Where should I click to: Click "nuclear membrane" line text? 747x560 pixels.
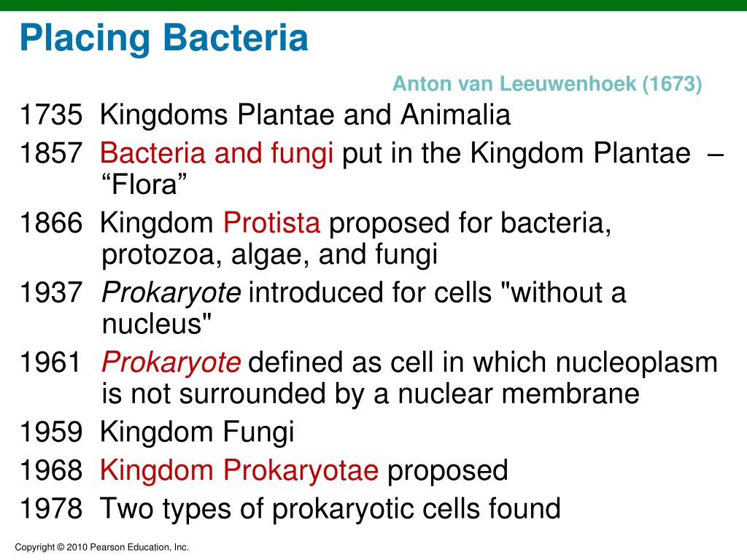pyautogui.click(x=371, y=393)
